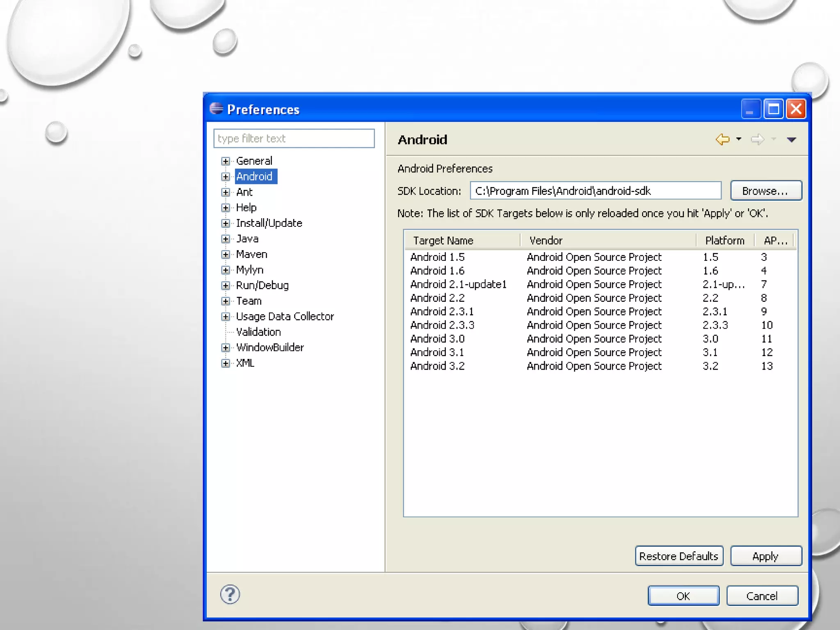Click the Apply button
Viewport: 840px width, 630px height.
[x=766, y=556]
